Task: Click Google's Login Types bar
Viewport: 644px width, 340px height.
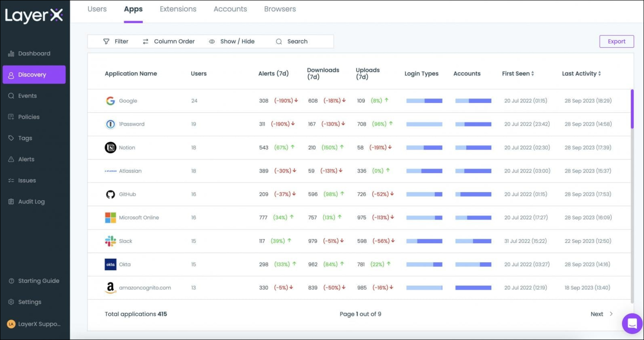Action: [424, 101]
